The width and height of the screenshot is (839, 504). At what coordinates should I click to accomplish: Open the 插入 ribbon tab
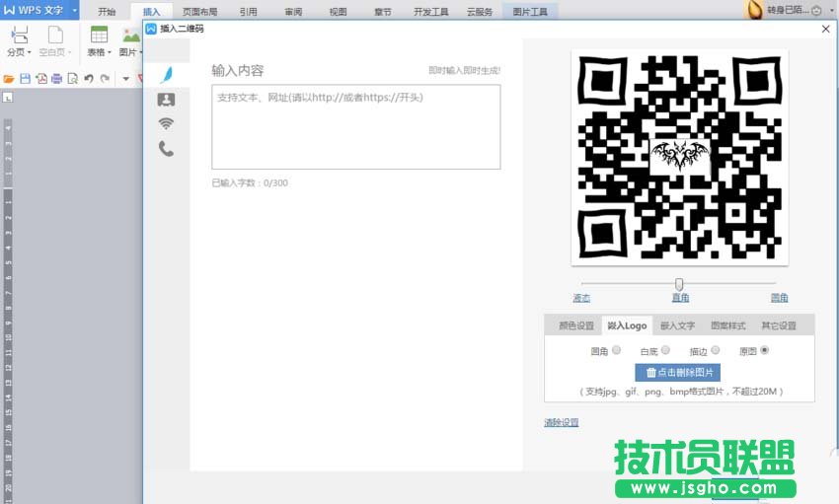151,12
